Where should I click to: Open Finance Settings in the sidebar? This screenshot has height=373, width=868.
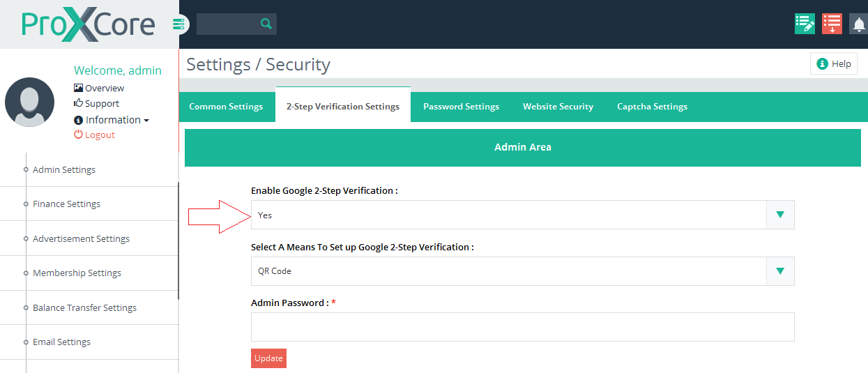(66, 204)
